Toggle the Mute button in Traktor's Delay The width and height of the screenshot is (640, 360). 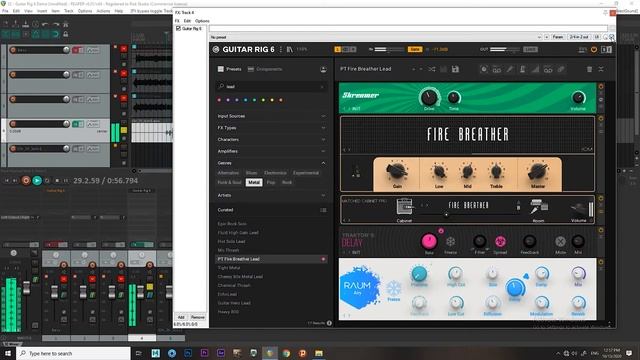pyautogui.click(x=560, y=242)
